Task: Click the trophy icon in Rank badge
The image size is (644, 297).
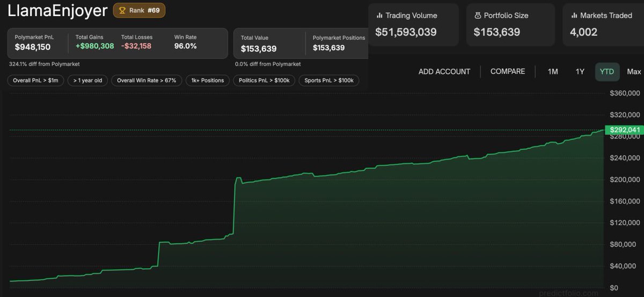Action: [122, 10]
